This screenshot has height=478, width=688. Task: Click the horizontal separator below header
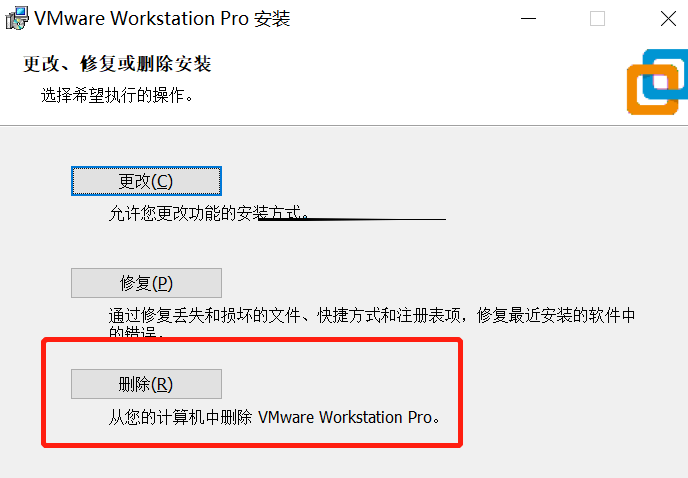[344, 126]
